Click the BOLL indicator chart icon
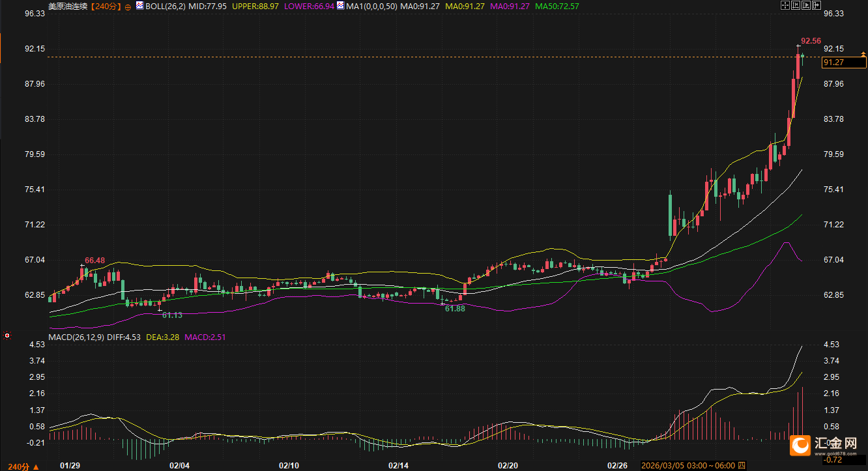 [x=139, y=7]
